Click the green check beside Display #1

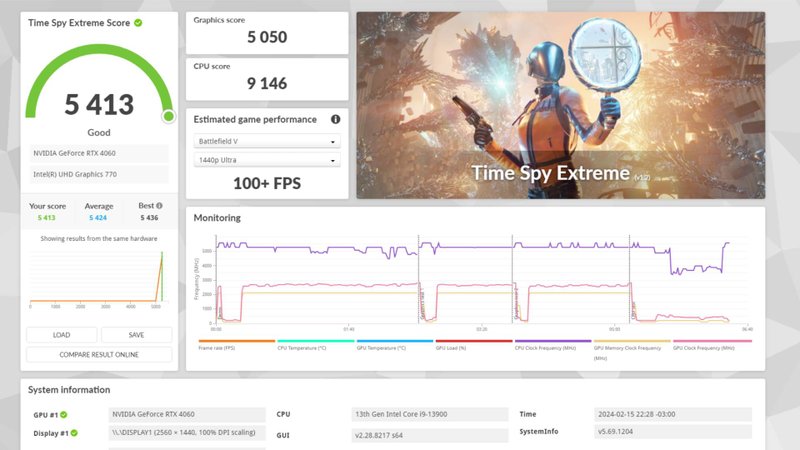(74, 433)
